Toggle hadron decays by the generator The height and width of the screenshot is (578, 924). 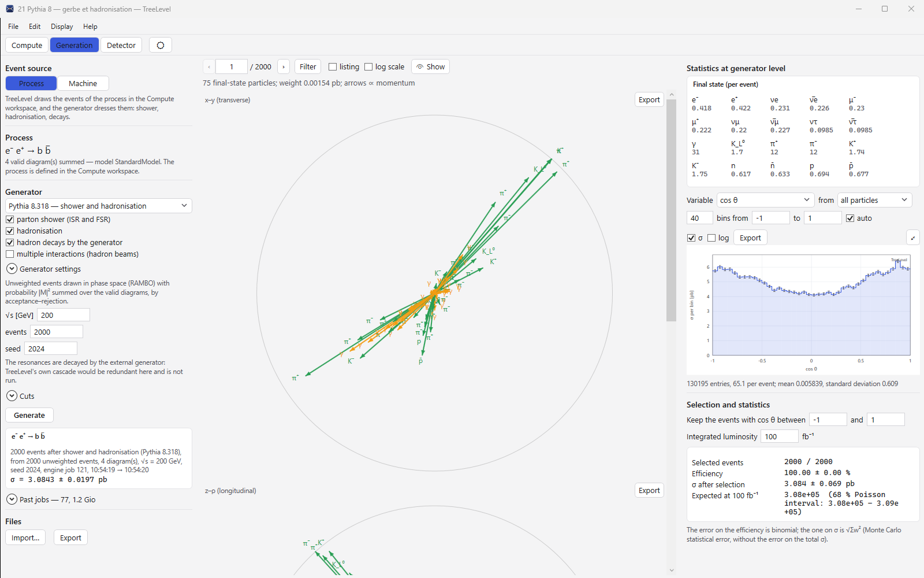coord(10,243)
